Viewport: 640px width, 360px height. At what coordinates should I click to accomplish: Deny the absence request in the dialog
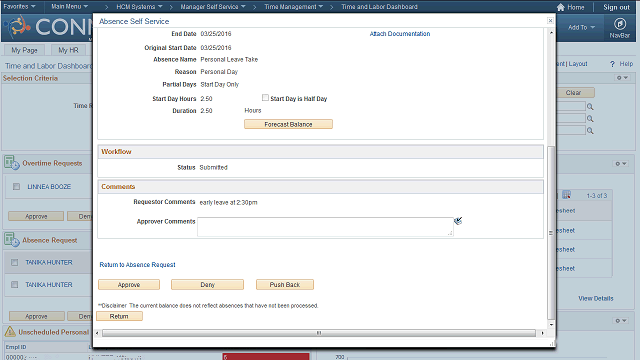pos(207,284)
